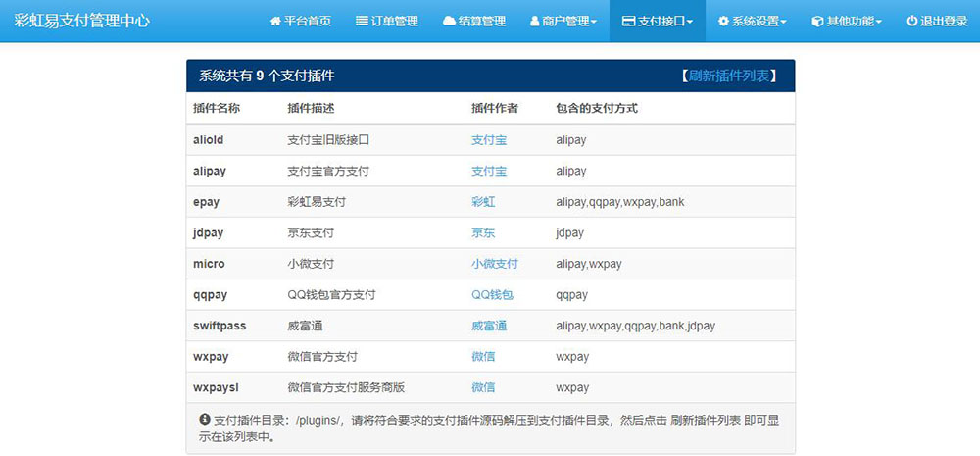Click the micro plugin name
980x456 pixels.
pos(209,264)
